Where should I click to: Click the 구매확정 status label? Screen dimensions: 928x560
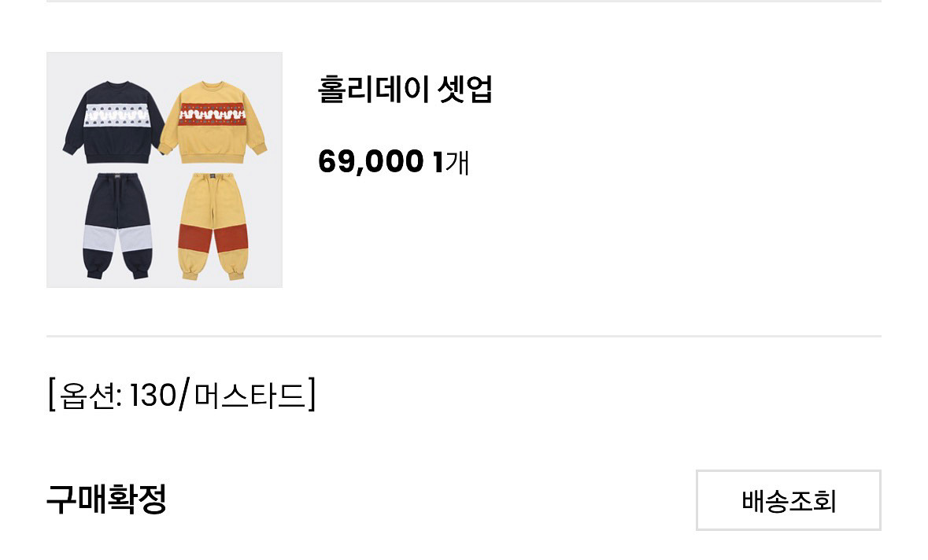pyautogui.click(x=106, y=499)
